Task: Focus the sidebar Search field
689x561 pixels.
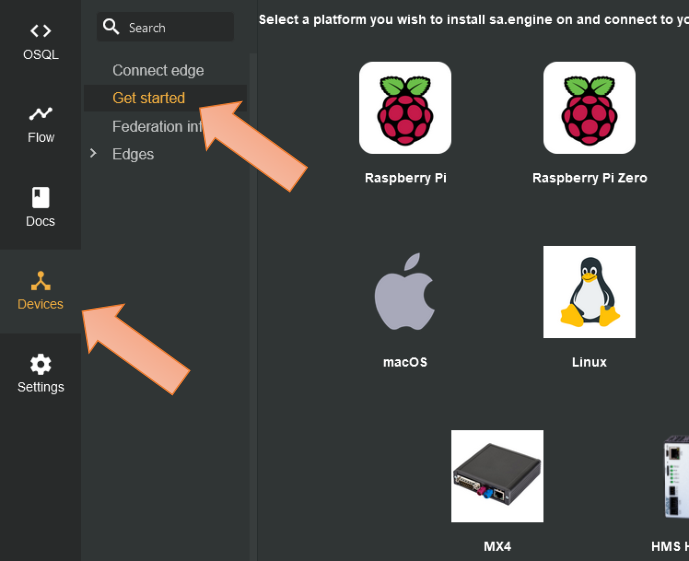Action: coord(165,27)
